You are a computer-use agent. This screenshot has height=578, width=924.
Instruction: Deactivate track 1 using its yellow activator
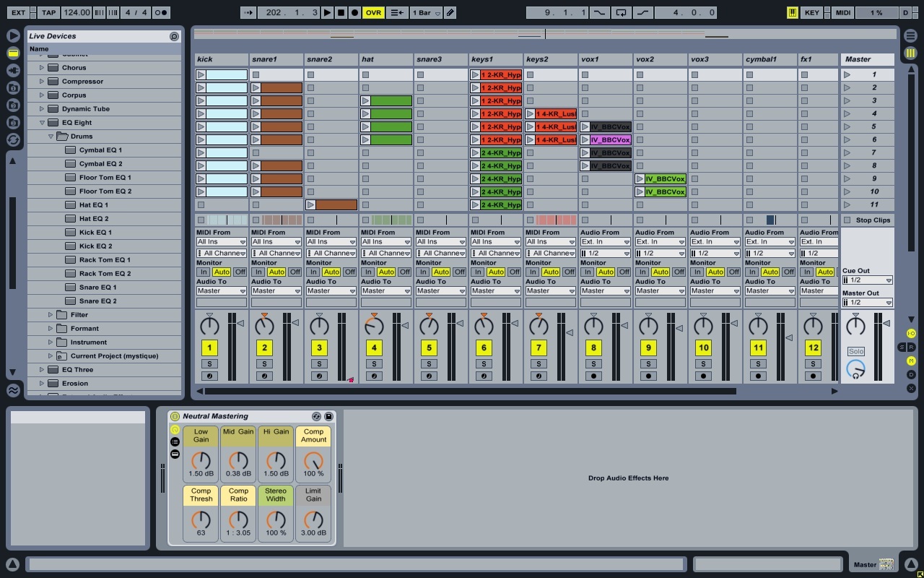(x=209, y=348)
